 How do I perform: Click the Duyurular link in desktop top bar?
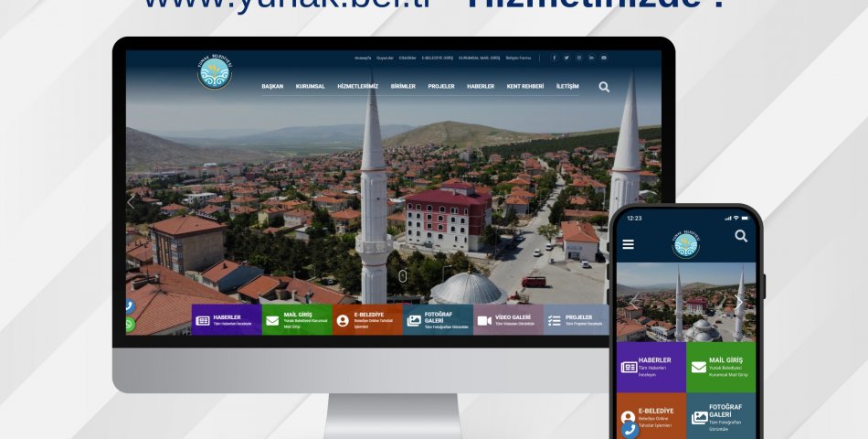point(385,58)
